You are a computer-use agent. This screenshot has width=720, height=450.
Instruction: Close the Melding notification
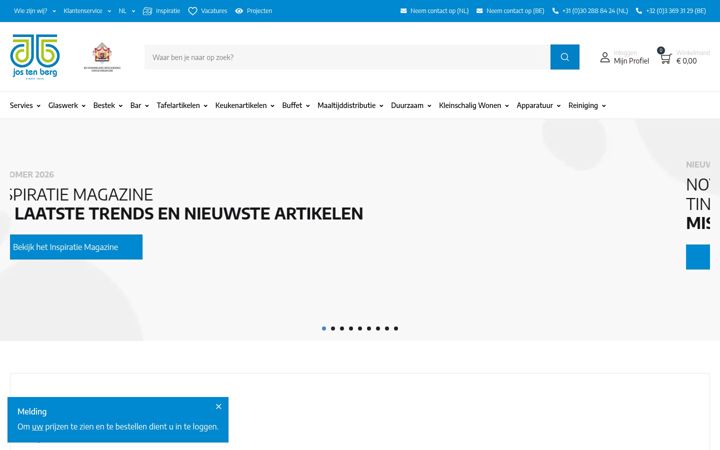219,406
